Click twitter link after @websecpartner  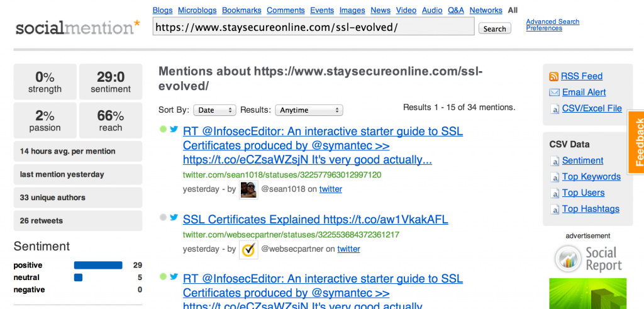(348, 249)
